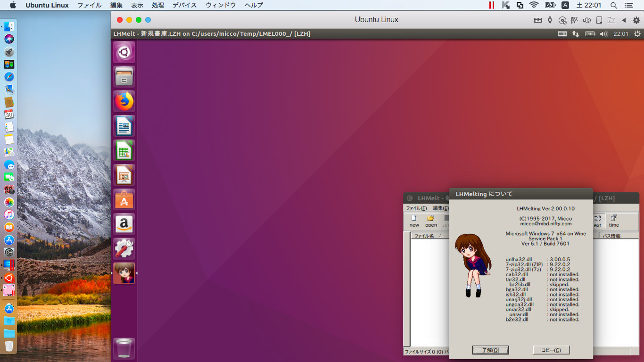Click the time sort toolbar icon in LHMelt
The height and width of the screenshot is (362, 644).
(x=614, y=221)
